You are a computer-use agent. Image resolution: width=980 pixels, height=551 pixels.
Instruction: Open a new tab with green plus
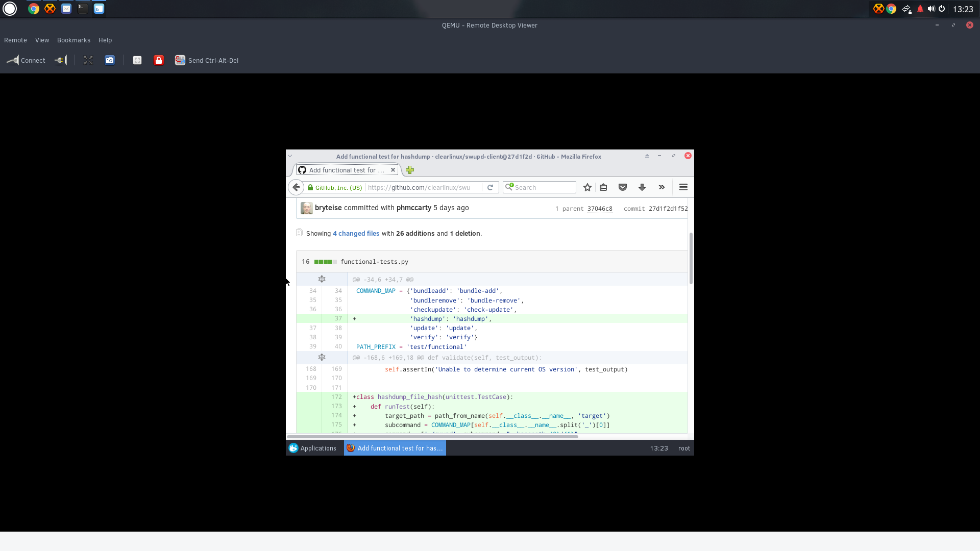[x=410, y=170]
